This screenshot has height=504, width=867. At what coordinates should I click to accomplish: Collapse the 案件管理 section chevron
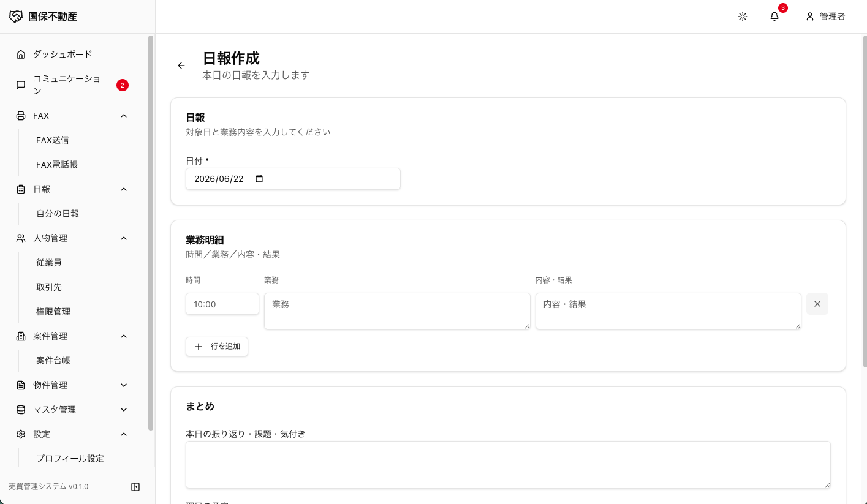pyautogui.click(x=124, y=336)
